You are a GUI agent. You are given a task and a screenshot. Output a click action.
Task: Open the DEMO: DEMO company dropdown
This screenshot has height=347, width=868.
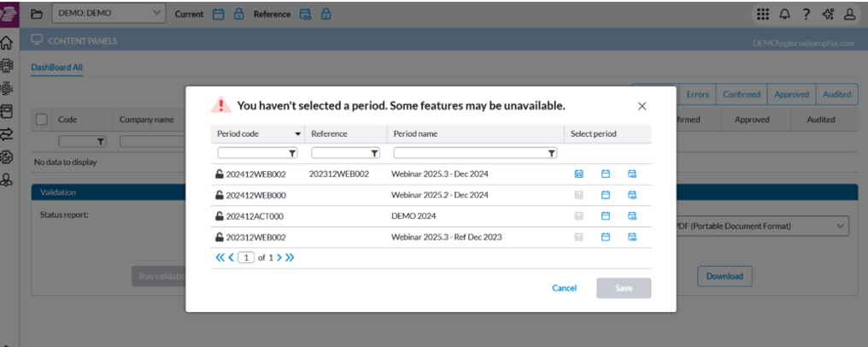click(x=108, y=14)
